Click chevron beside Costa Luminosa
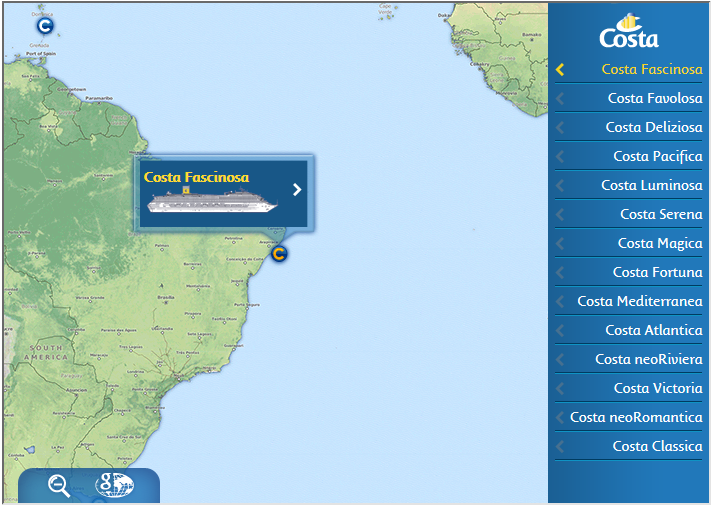 click(560, 185)
